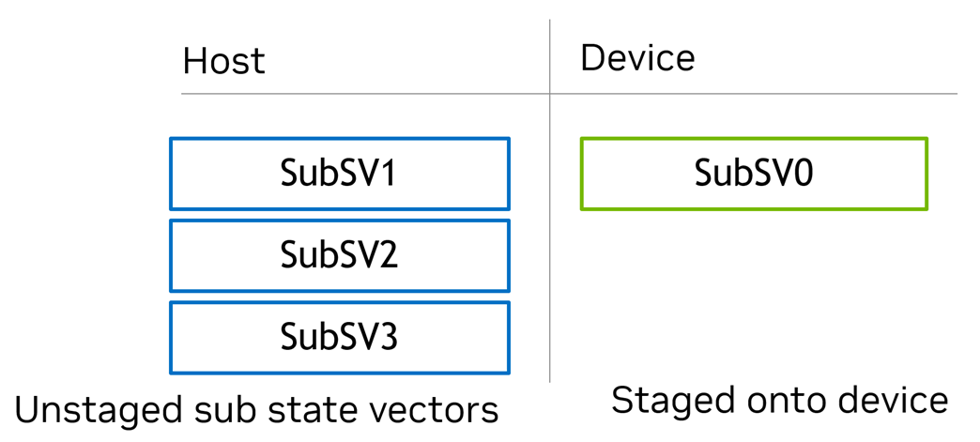The image size is (980, 442).
Task: Click the Device column heading
Action: (637, 58)
